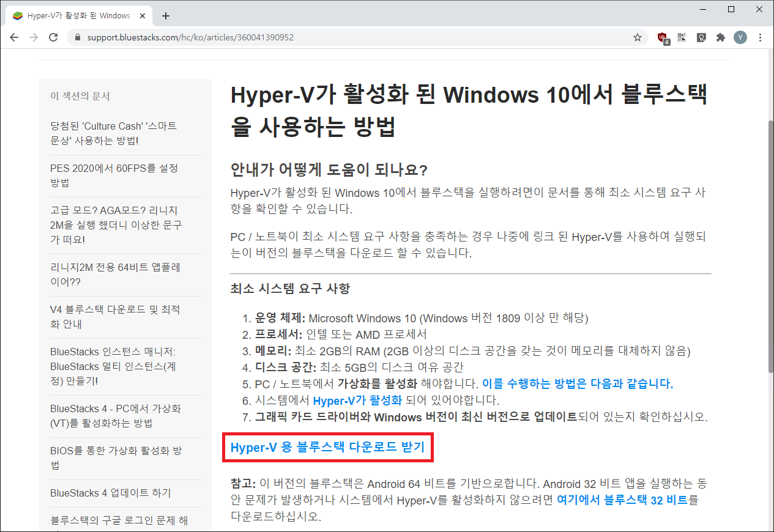Click the page vertical scrollbar thumb
The image size is (774, 532).
pos(770,246)
